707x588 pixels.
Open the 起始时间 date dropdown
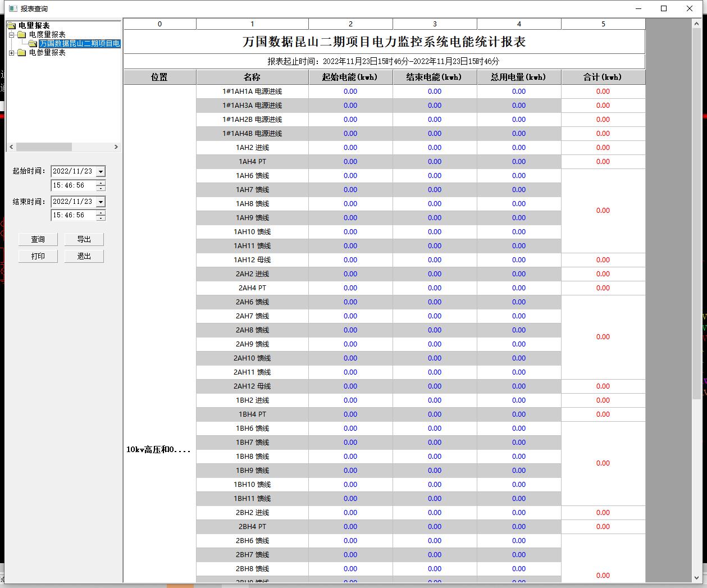[x=101, y=171]
